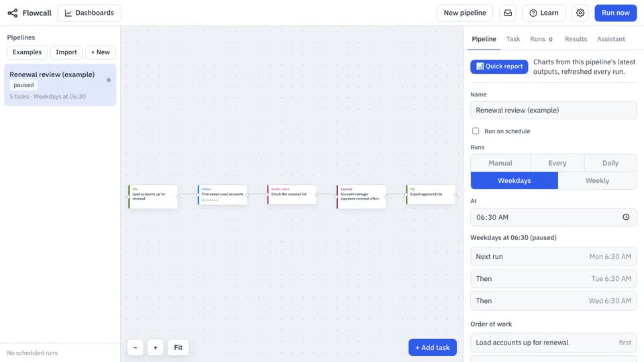The height and width of the screenshot is (362, 644).
Task: Select the Manual run option
Action: click(x=500, y=163)
